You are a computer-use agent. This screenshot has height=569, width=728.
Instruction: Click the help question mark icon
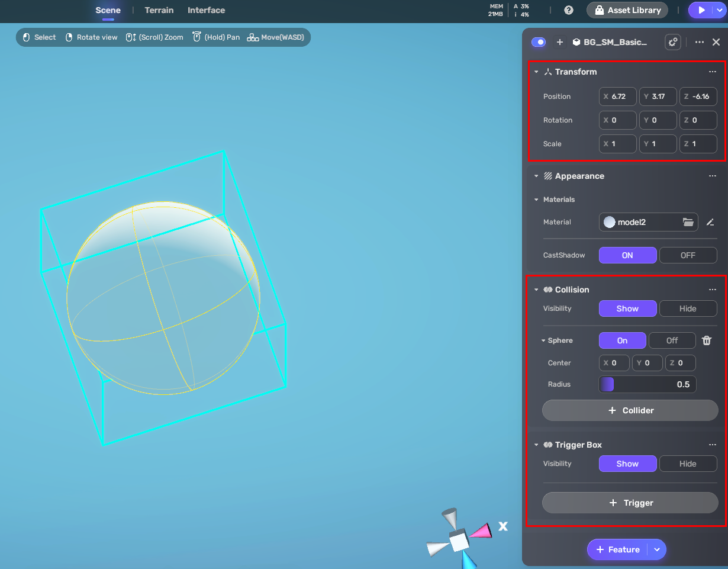coord(569,10)
